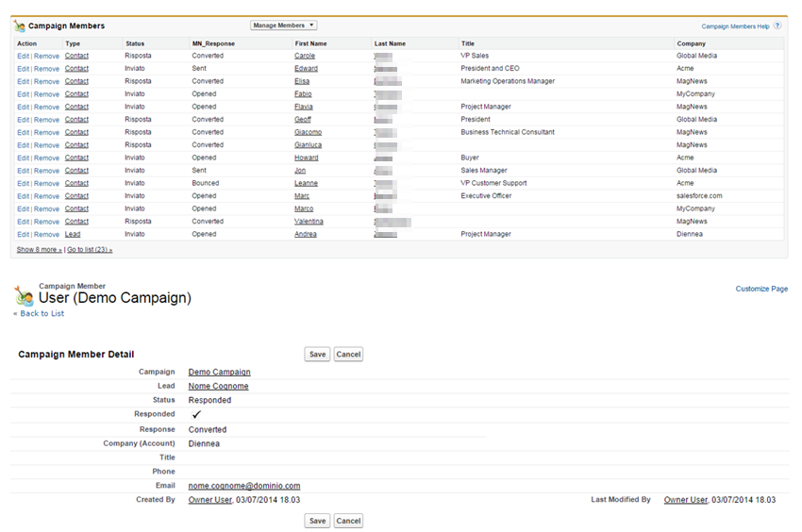
Task: Click Edit for Carole's member row
Action: point(23,56)
